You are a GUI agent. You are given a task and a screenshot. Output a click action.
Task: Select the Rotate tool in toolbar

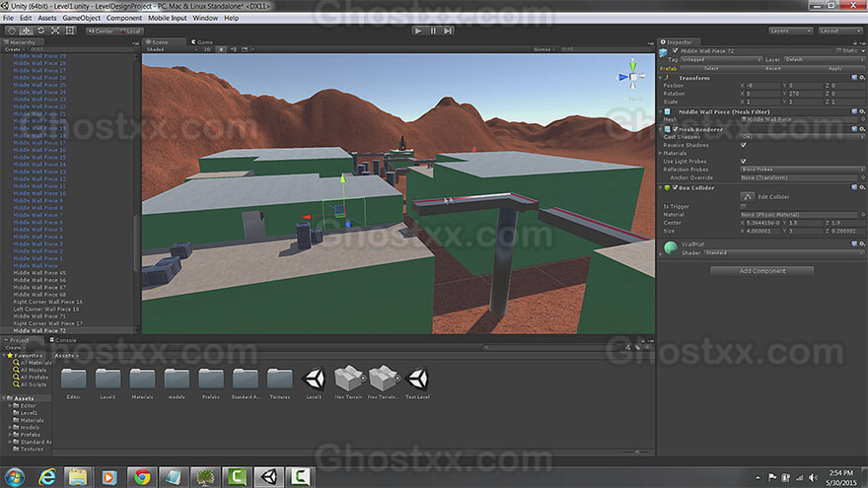[x=41, y=31]
